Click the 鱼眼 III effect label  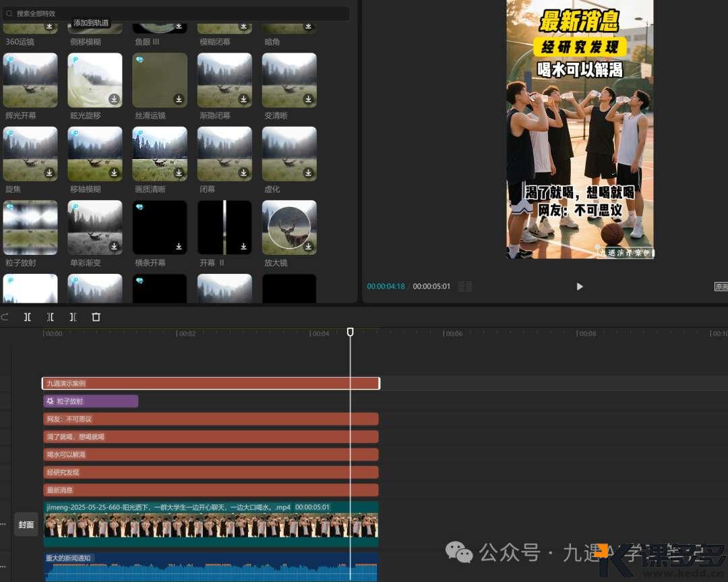(x=147, y=42)
